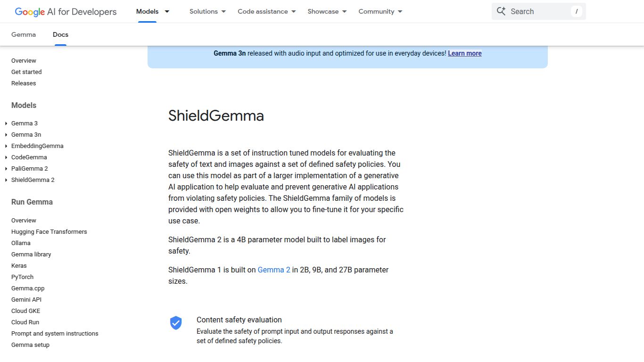Click the Google AI for Developers logo
The image size is (644, 362).
(x=65, y=11)
